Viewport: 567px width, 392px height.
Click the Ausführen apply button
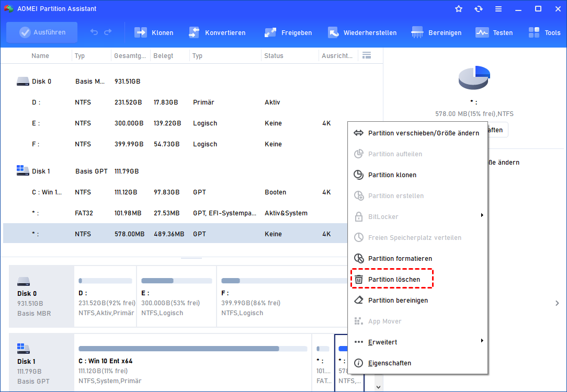[42, 32]
